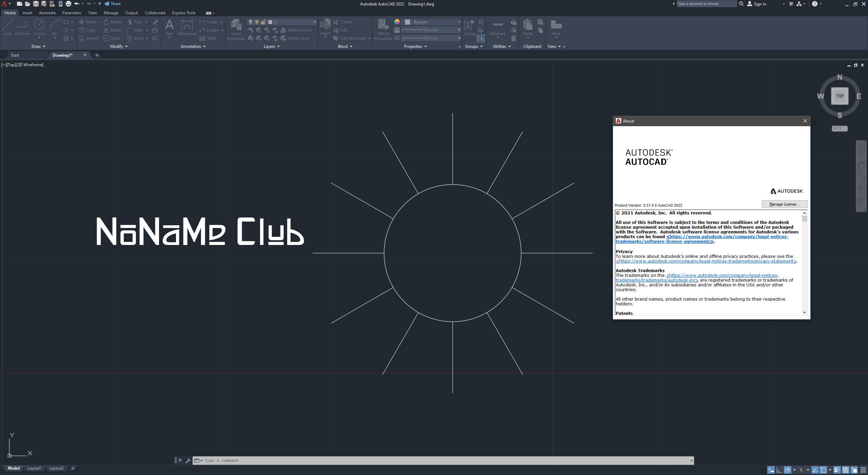Open the Layer Properties manager
The image size is (868, 475).
click(x=236, y=30)
